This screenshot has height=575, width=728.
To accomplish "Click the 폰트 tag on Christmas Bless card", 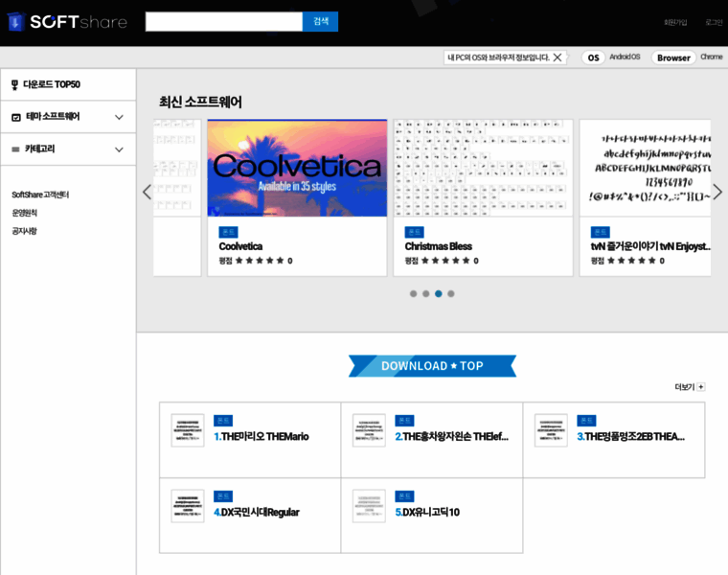I will (414, 232).
